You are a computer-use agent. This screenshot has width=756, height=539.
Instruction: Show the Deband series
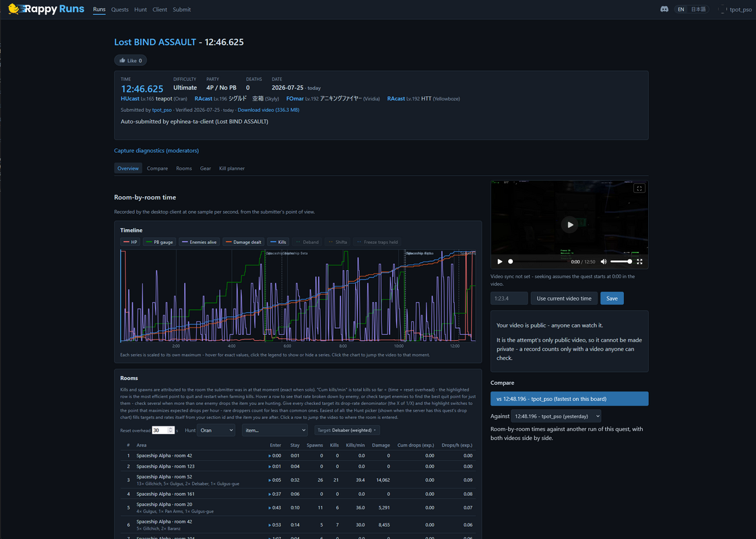point(307,242)
